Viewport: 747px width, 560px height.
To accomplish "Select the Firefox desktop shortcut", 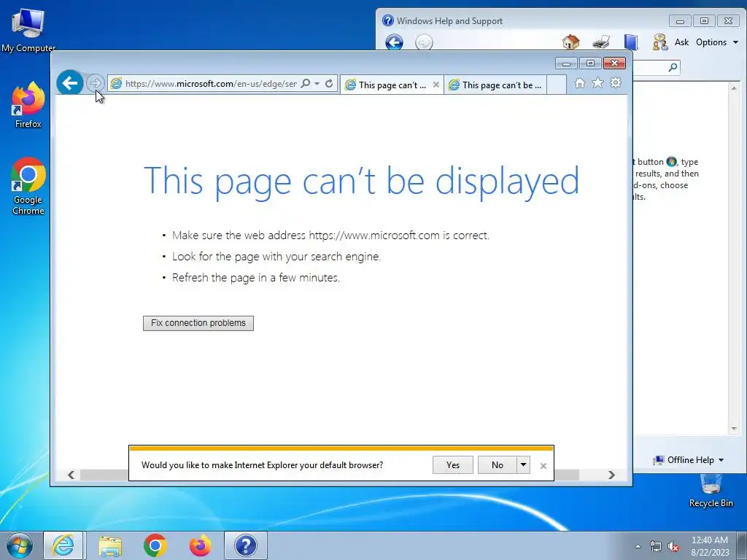I will (x=28, y=105).
